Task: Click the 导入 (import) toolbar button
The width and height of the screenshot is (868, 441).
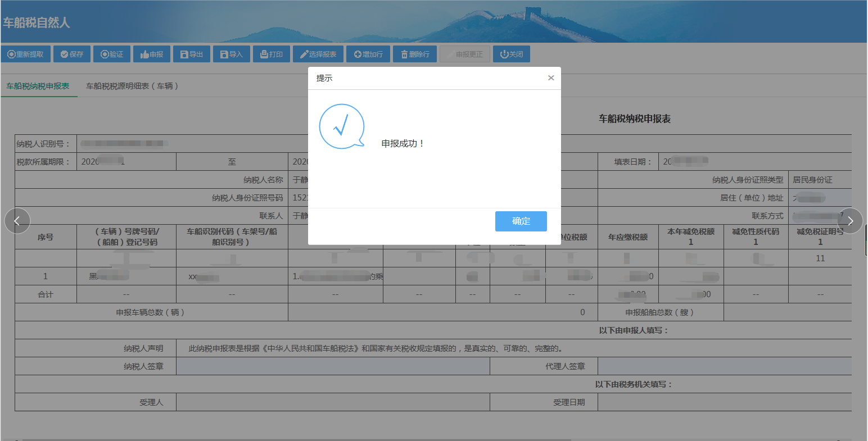Action: (232, 54)
